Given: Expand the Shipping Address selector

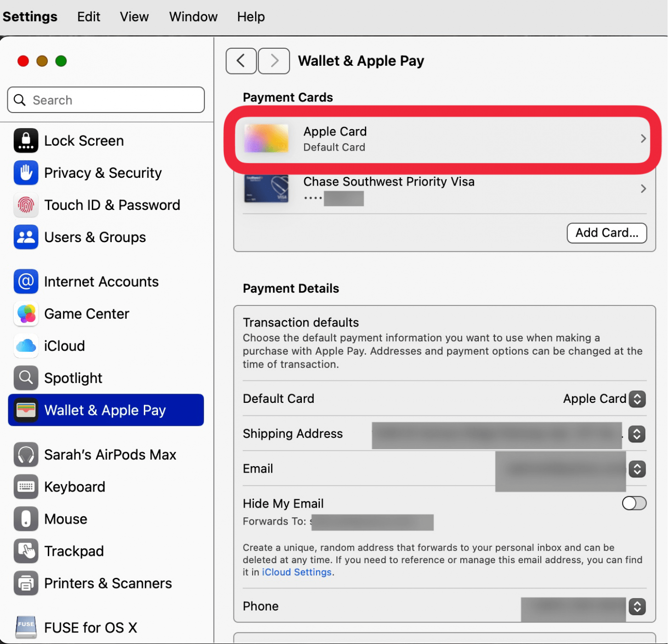Looking at the screenshot, I should tap(637, 434).
